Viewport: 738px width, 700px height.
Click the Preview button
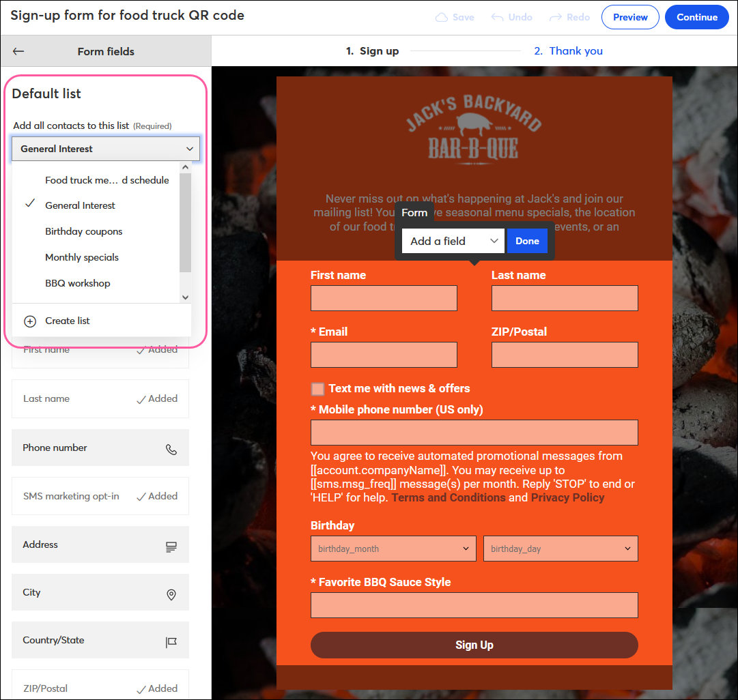[x=630, y=18]
